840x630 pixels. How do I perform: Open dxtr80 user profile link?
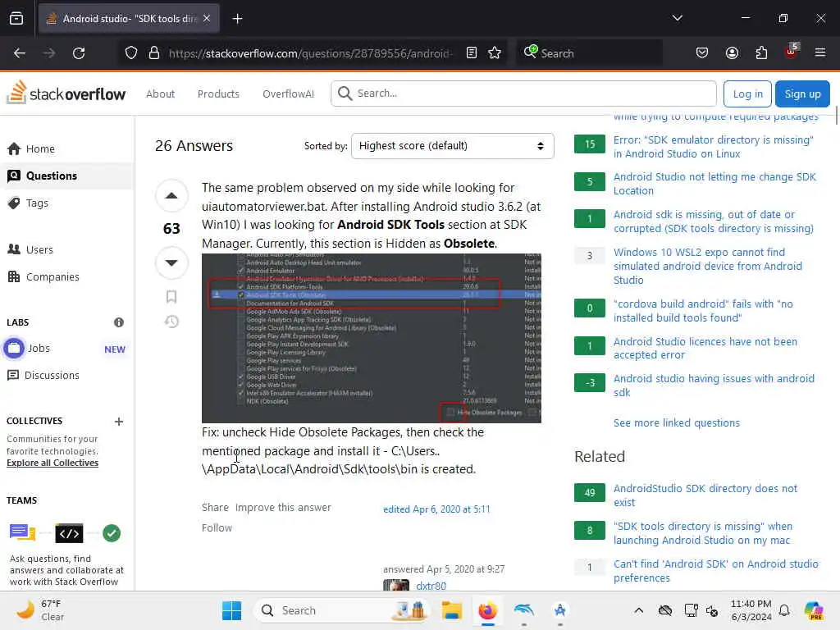[431, 586]
